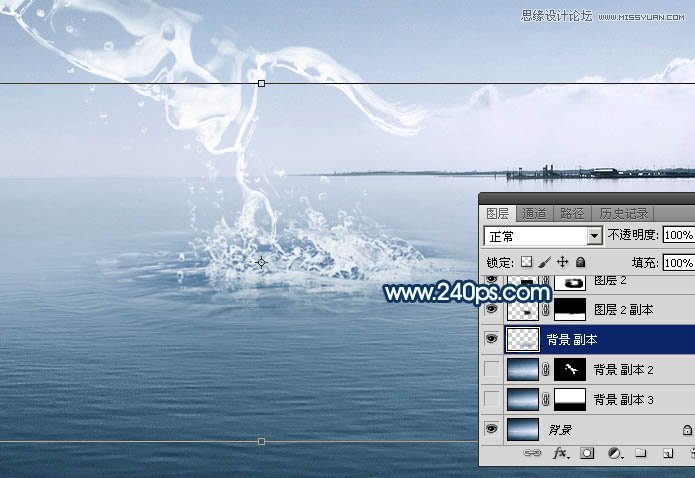Open the 路径 tab
The width and height of the screenshot is (695, 478).
573,213
